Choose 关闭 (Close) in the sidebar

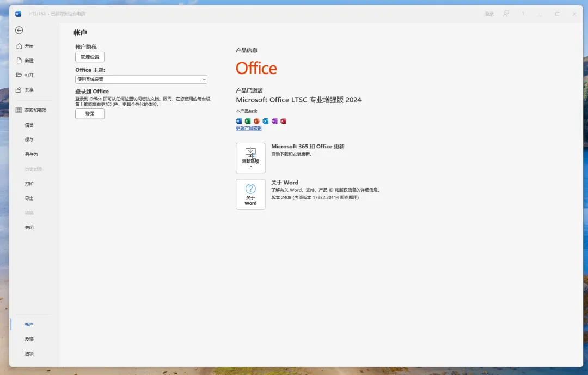pyautogui.click(x=29, y=227)
